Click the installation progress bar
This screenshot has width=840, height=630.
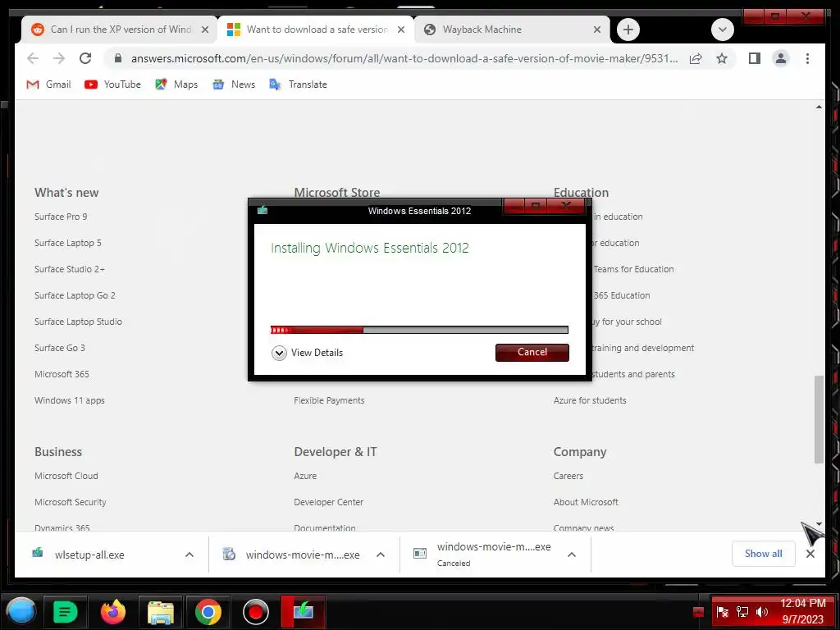point(419,330)
